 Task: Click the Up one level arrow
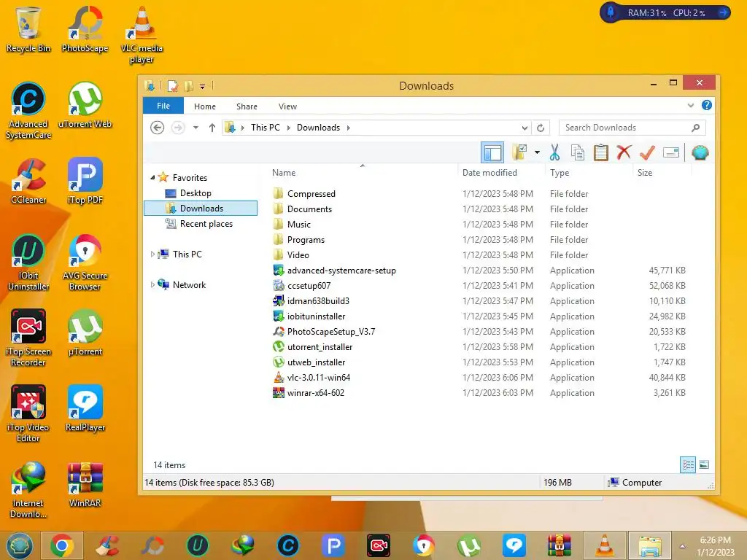click(x=212, y=128)
